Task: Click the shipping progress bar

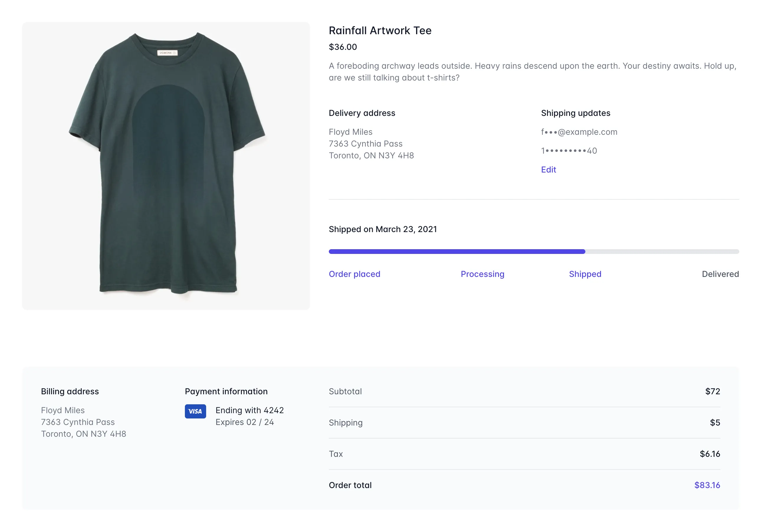Action: [533, 252]
